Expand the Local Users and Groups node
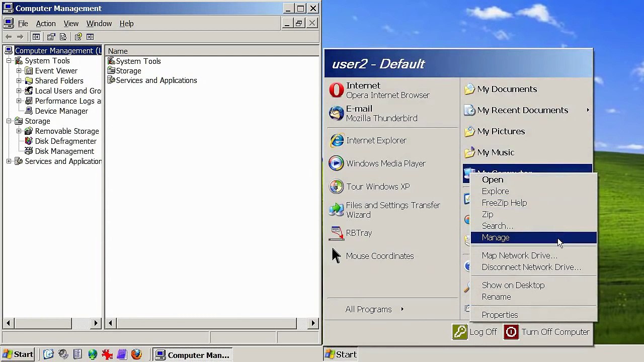This screenshot has width=644, height=362. point(19,91)
